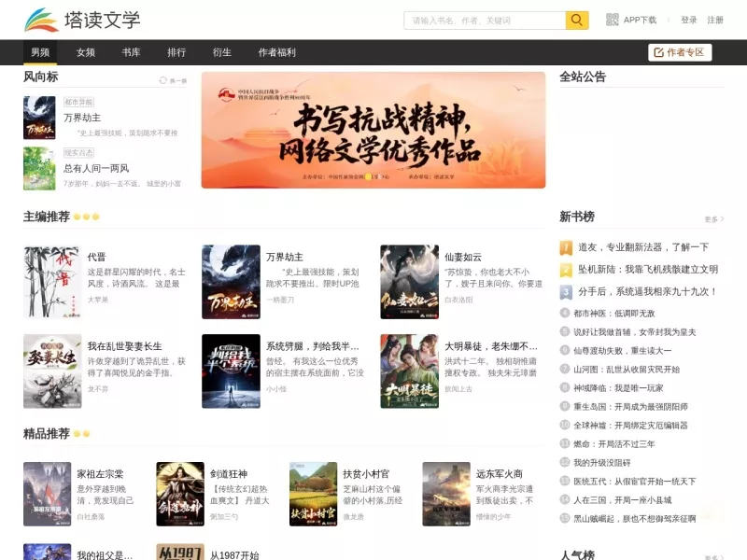Open 系统劈腿 book cover
This screenshot has width=747, height=560.
(231, 371)
